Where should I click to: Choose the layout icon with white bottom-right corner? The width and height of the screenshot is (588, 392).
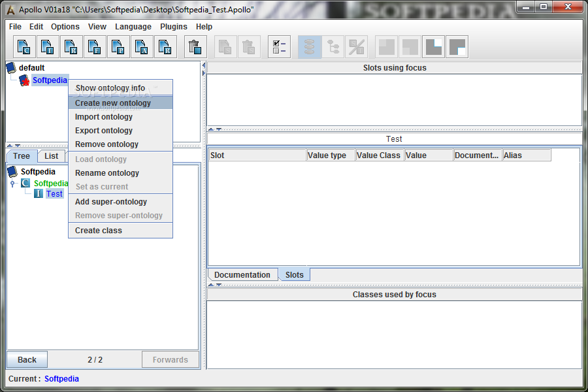click(x=457, y=47)
